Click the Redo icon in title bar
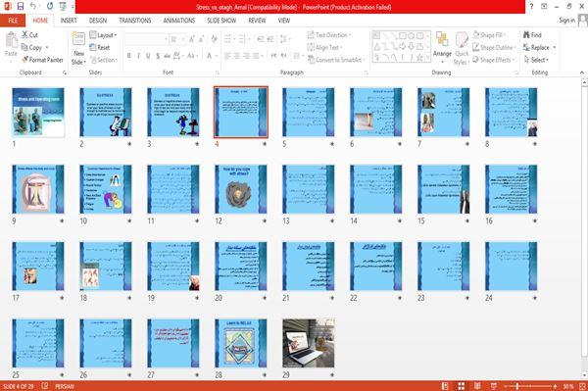Viewport: 588px width, 391px height. (50, 6)
